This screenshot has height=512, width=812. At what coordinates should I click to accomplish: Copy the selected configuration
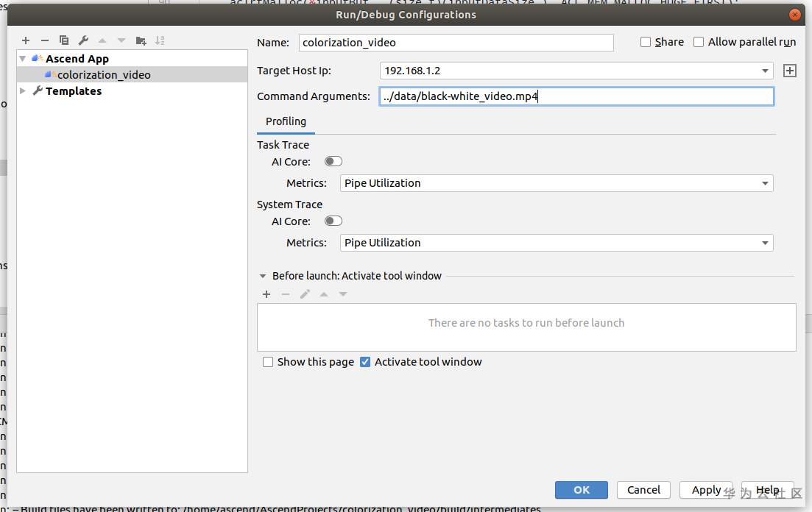point(64,40)
